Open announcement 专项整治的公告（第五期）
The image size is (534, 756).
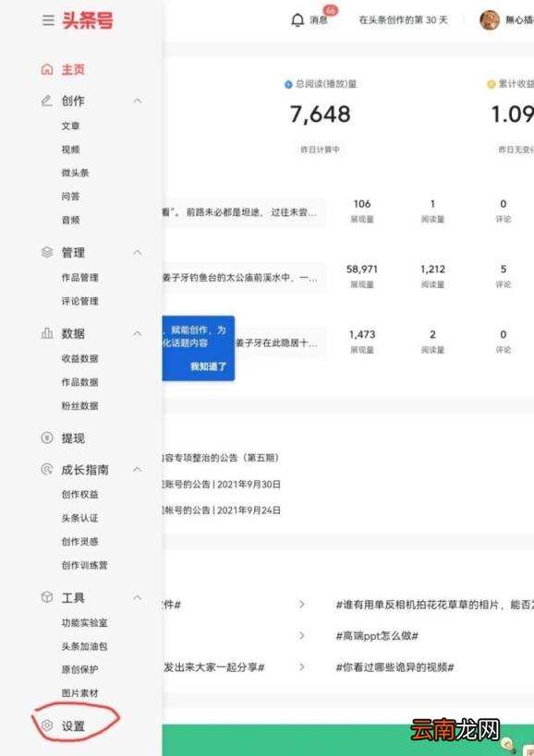click(221, 458)
